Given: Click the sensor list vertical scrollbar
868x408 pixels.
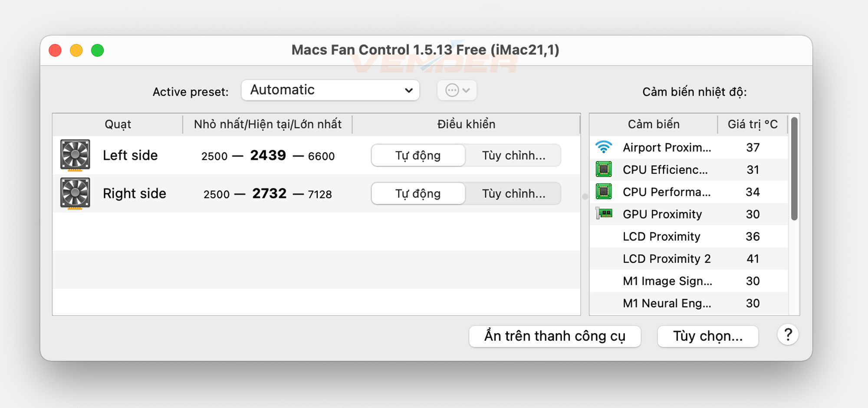Looking at the screenshot, I should pos(794,169).
